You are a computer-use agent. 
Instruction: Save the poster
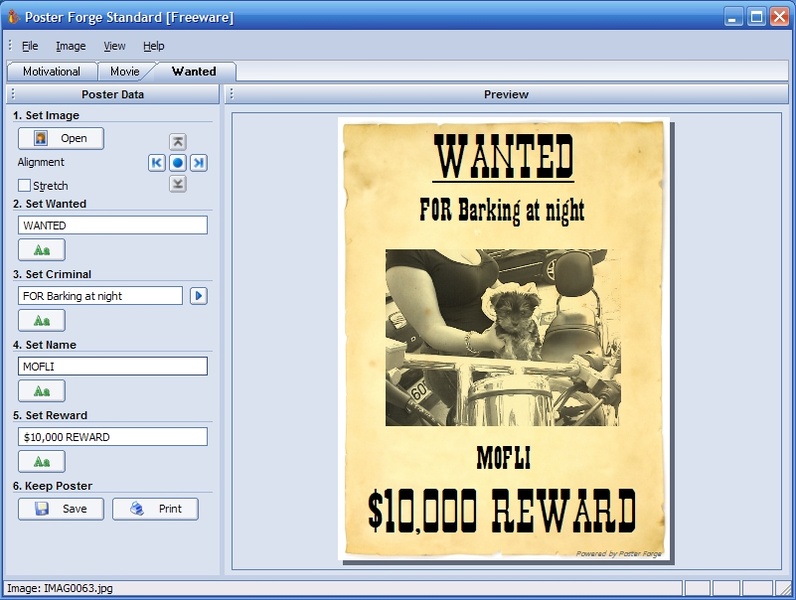coord(61,509)
